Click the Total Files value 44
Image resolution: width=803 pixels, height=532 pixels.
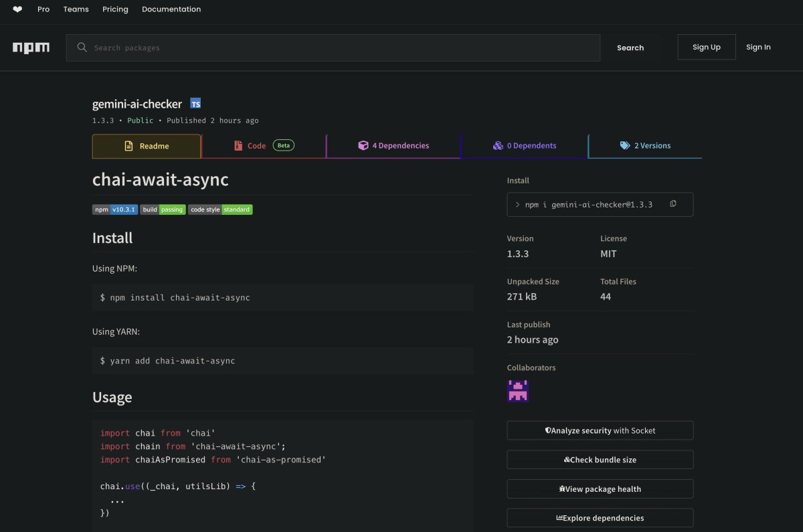coord(606,296)
